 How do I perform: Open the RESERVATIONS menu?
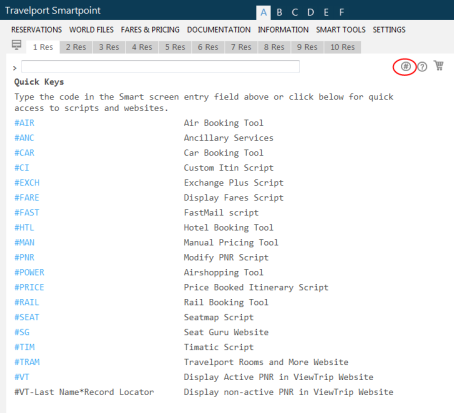37,30
